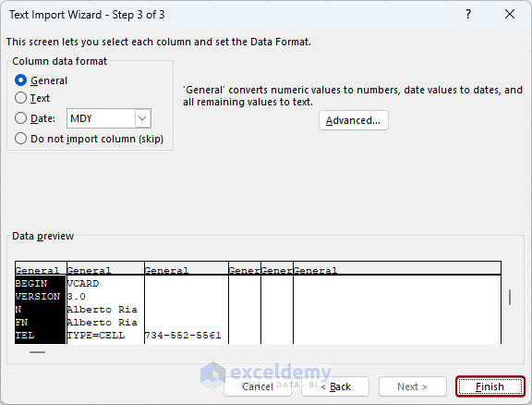Cancel the import wizard
Viewport: 532px width, 405px height.
258,387
